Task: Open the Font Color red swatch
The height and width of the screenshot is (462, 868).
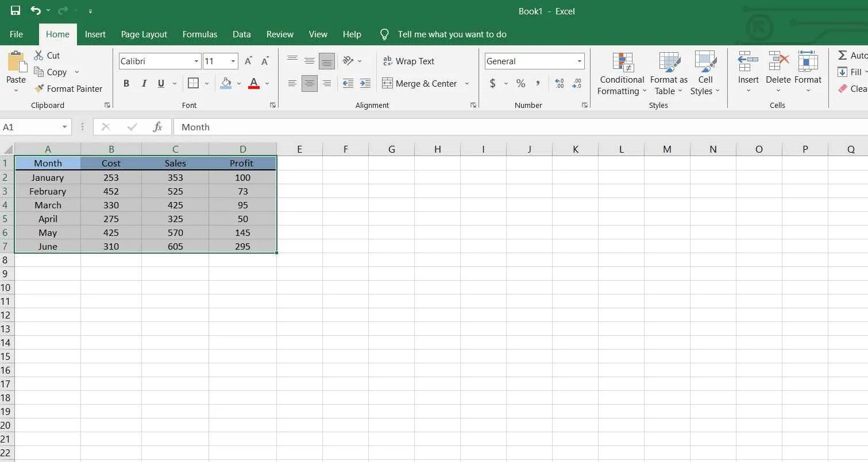Action: (253, 83)
